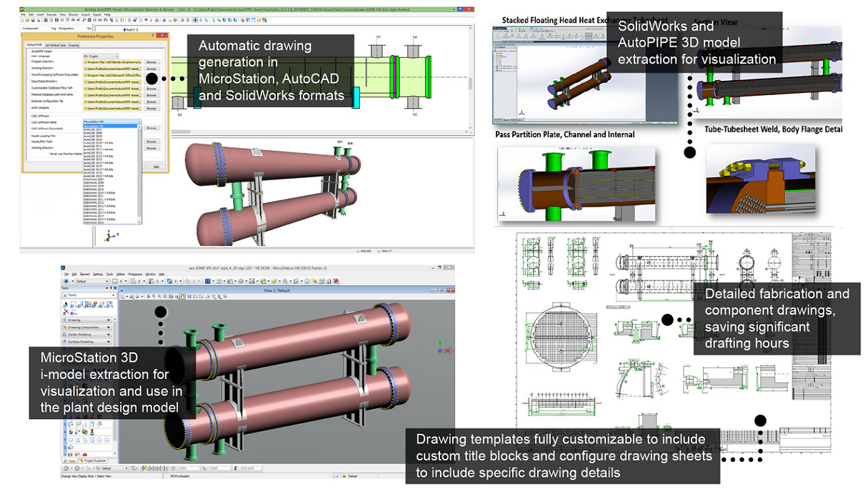Click Browse next to Customizable Database Files Path

(151, 89)
